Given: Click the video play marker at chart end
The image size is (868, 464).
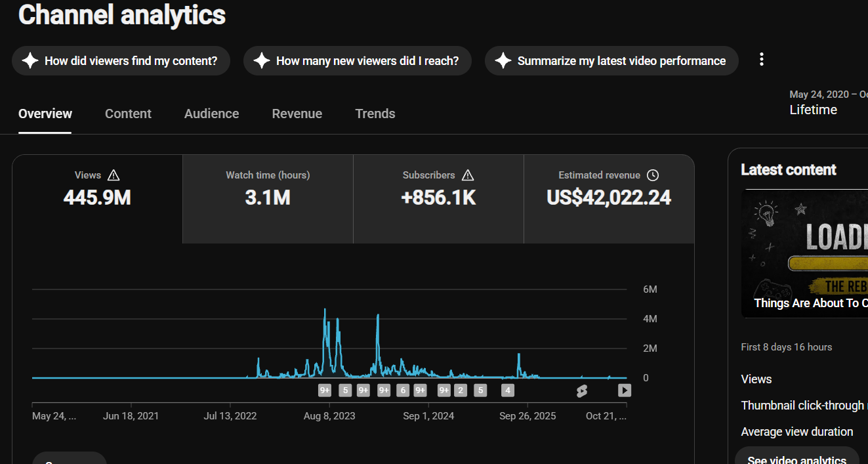Looking at the screenshot, I should [x=625, y=390].
